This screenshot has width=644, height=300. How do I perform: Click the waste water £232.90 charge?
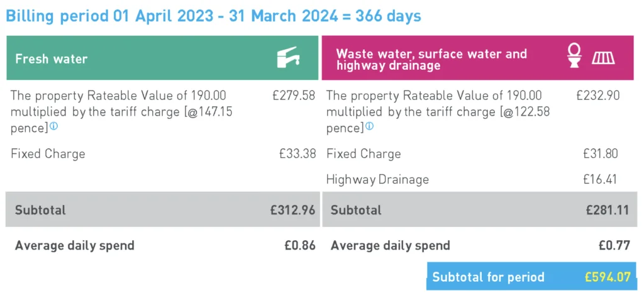point(597,96)
